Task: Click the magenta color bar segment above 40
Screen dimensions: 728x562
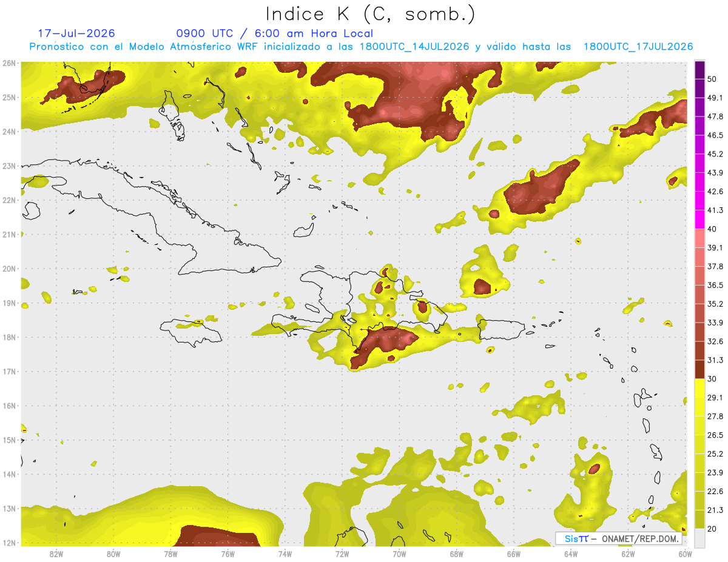Action: click(x=699, y=219)
